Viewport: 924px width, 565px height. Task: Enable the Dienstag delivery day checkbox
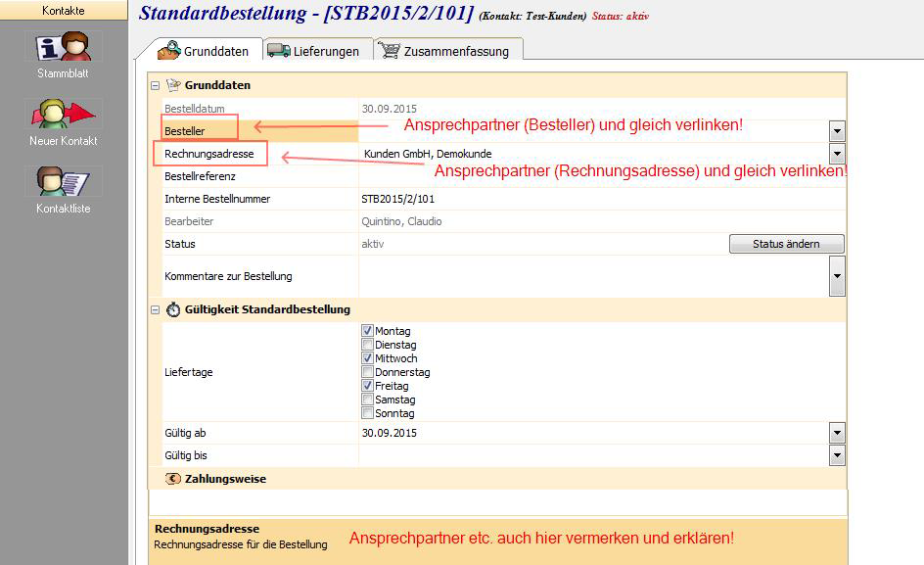(368, 345)
